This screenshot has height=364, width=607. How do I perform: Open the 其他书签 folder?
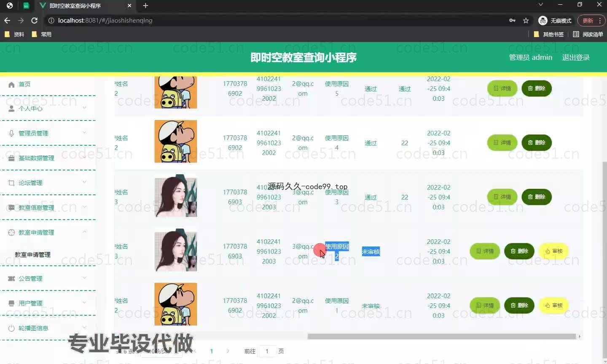(x=549, y=34)
